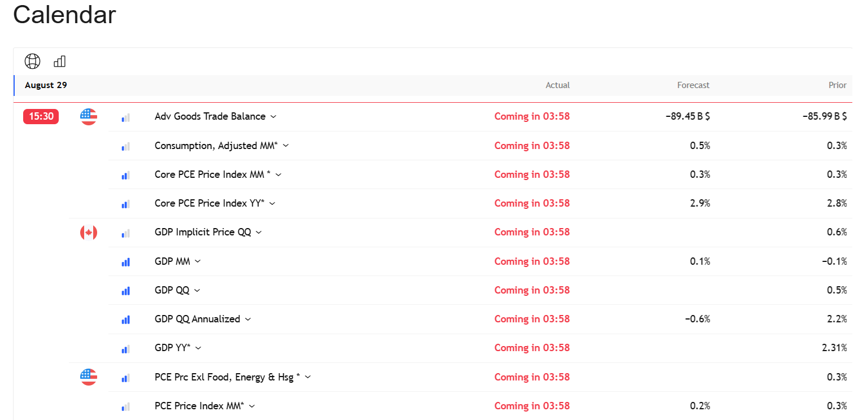Select the 0.5% forecast for Consumption, Adjusted MM
868x420 pixels.
click(x=700, y=146)
